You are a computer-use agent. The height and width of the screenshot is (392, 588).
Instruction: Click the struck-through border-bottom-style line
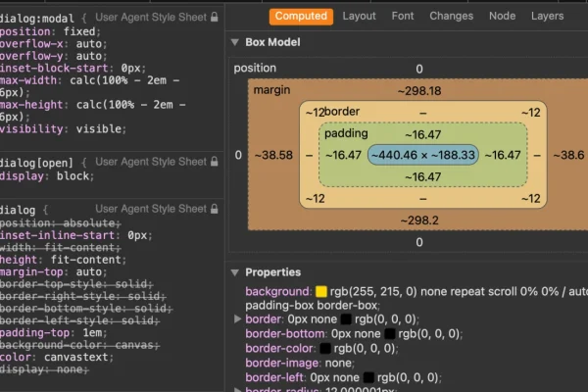pos(86,309)
